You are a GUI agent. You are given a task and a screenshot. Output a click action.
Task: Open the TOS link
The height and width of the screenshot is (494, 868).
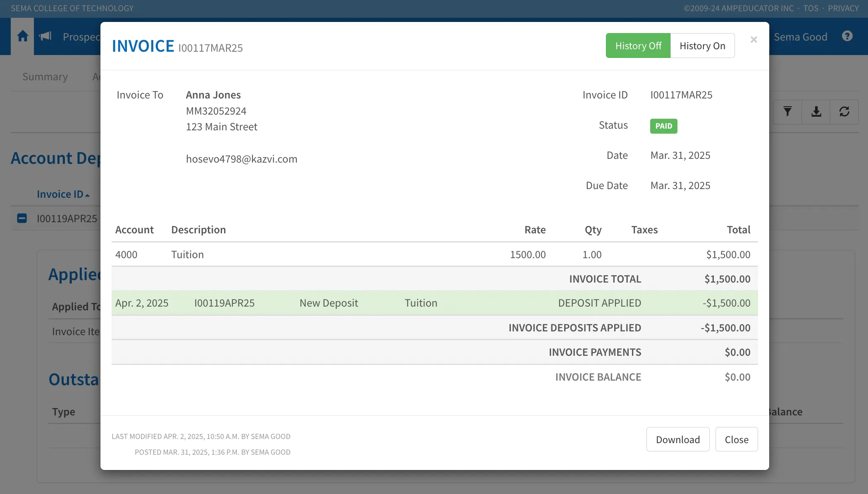811,8
